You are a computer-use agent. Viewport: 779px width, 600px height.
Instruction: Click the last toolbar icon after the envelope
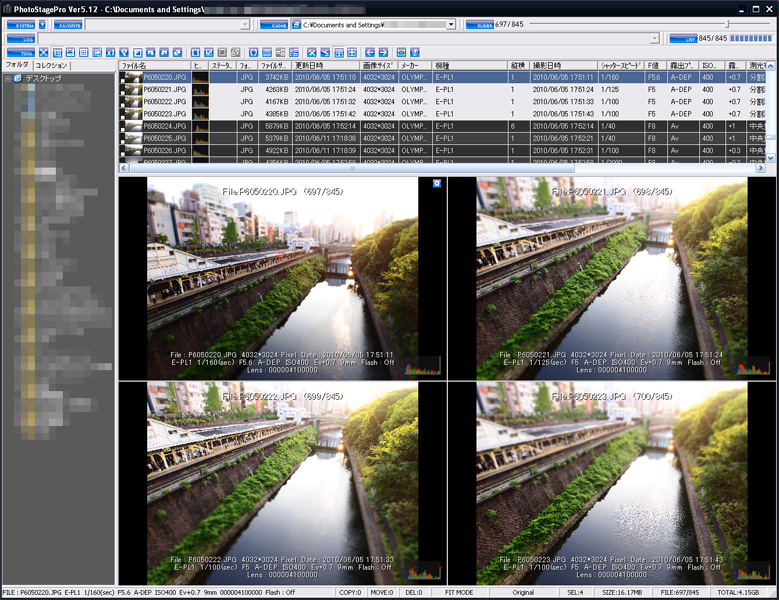pyautogui.click(x=415, y=53)
